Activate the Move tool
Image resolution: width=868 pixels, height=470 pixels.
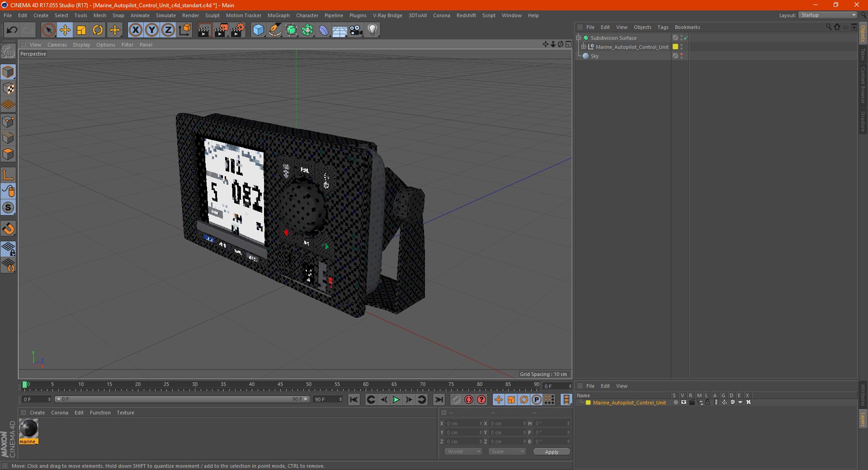(x=65, y=30)
